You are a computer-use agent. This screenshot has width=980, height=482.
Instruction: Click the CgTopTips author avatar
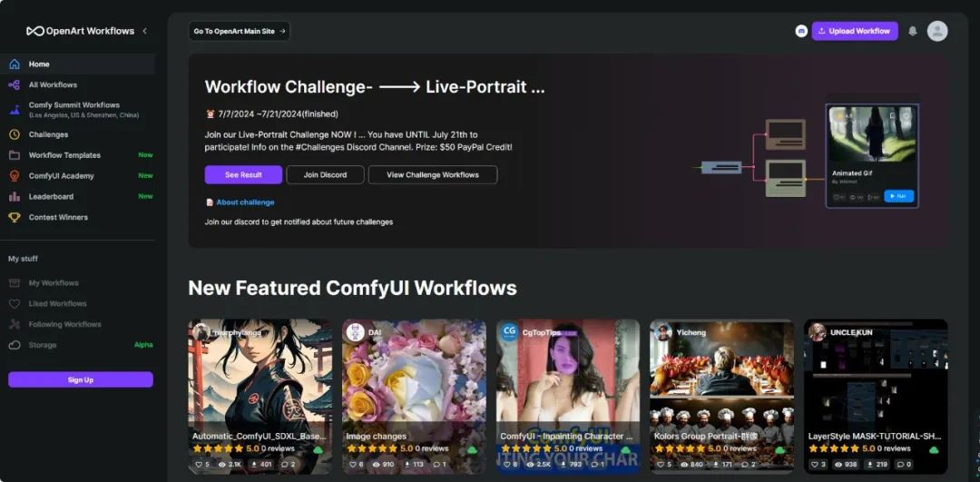click(x=509, y=332)
